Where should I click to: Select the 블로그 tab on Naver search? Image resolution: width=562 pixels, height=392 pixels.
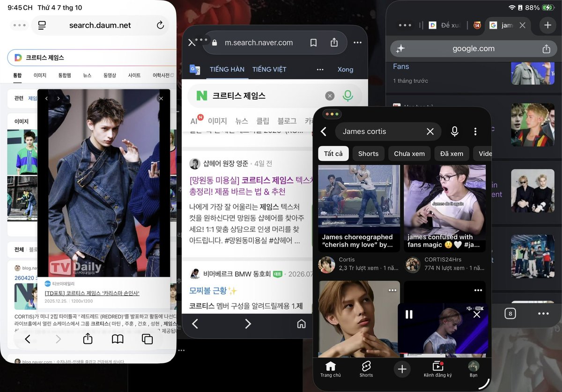(287, 121)
